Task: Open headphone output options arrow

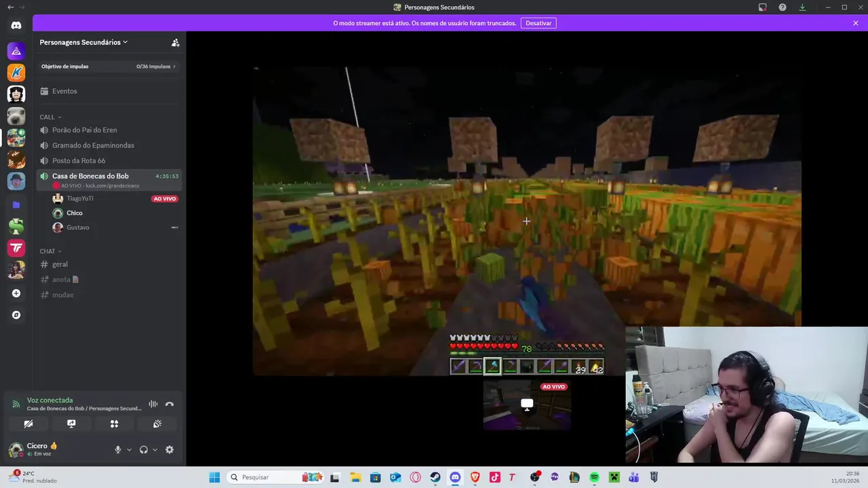Action: [x=155, y=449]
